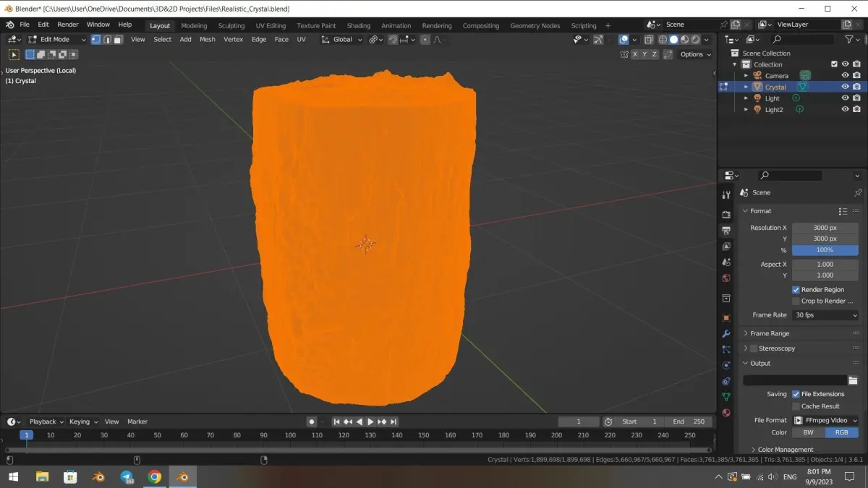868x488 pixels.
Task: Toggle Z axis mirror button
Action: coord(655,54)
